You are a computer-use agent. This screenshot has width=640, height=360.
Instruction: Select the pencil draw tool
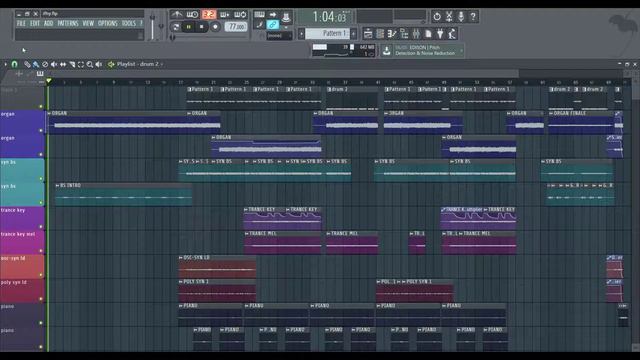(27, 64)
